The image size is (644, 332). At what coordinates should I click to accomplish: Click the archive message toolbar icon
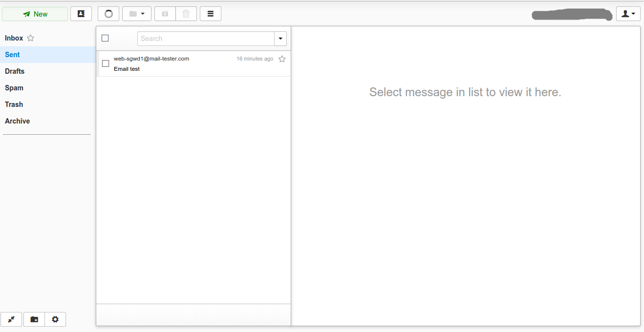165,14
